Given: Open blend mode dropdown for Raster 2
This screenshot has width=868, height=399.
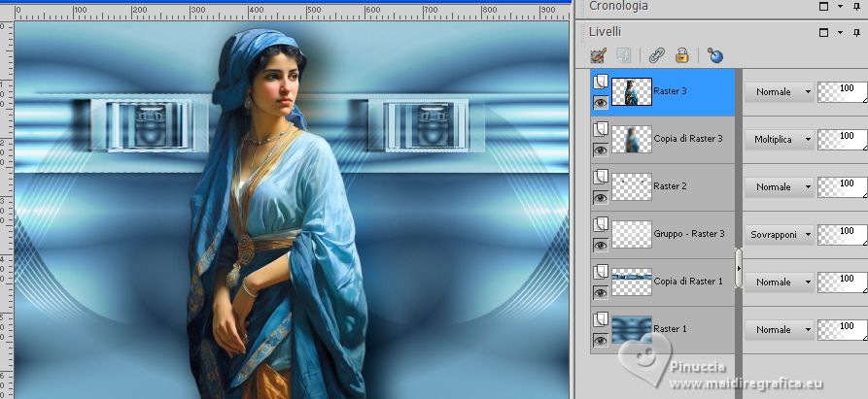Looking at the screenshot, I should [779, 186].
